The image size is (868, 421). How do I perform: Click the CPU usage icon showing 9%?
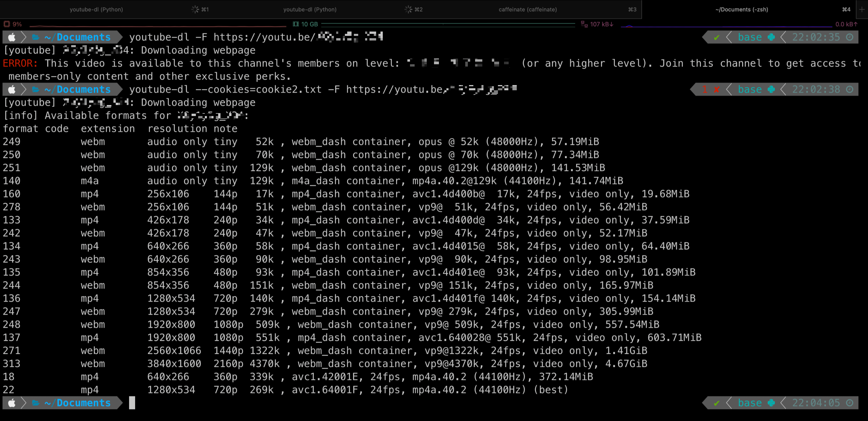click(x=7, y=24)
